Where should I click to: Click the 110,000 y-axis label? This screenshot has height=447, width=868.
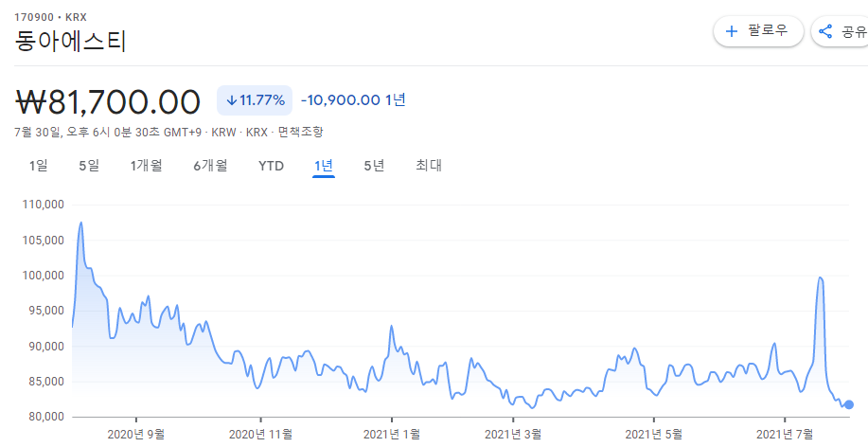pyautogui.click(x=44, y=205)
